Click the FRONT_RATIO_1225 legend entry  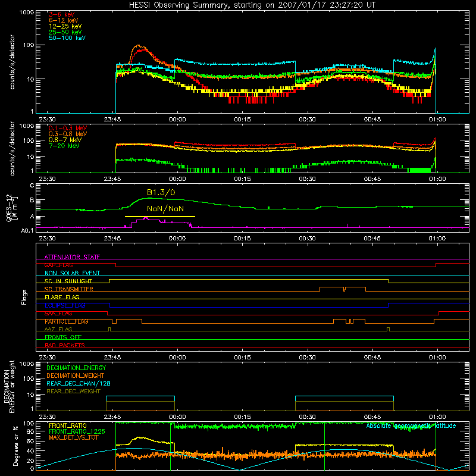point(77,431)
